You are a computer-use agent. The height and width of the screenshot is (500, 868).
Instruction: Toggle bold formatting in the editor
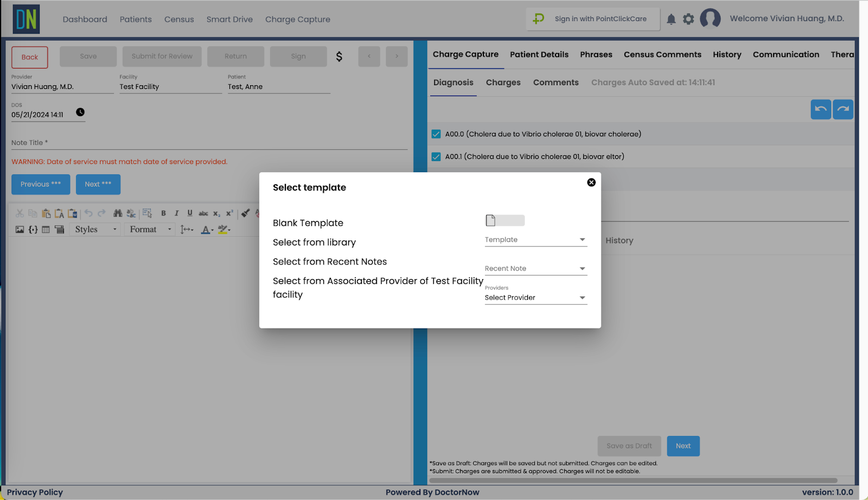point(163,213)
